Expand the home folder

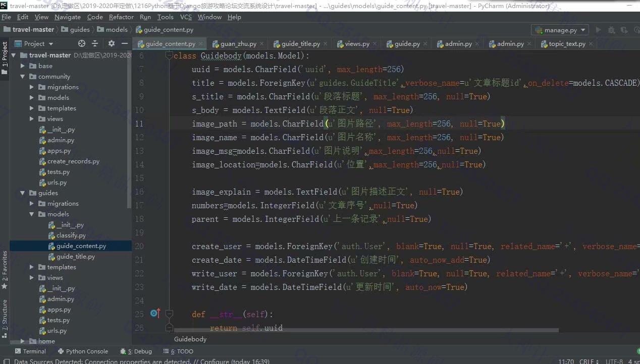[x=23, y=341]
